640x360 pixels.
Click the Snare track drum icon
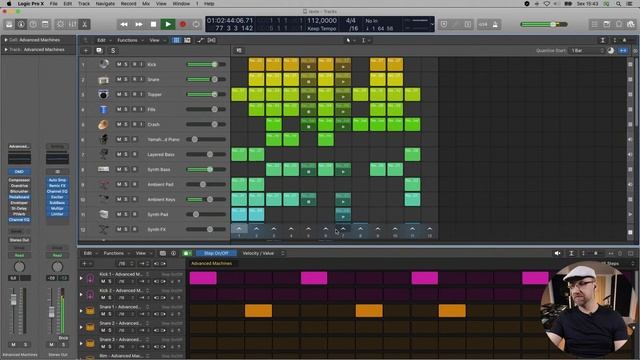coord(104,79)
